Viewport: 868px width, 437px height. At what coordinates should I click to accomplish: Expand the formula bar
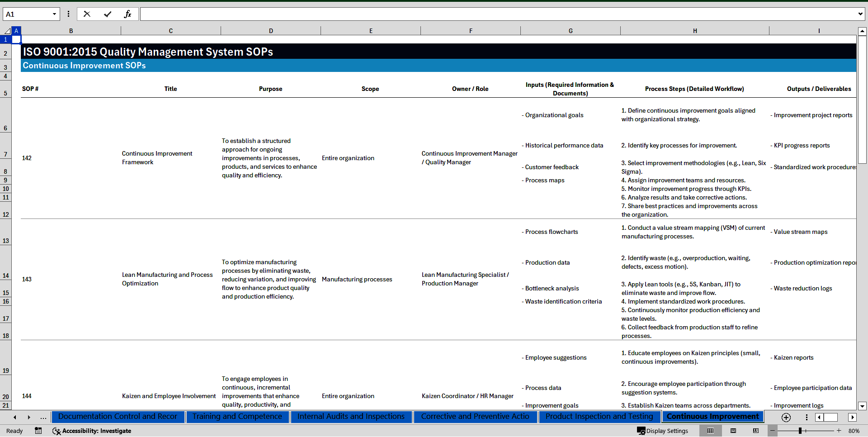click(860, 14)
